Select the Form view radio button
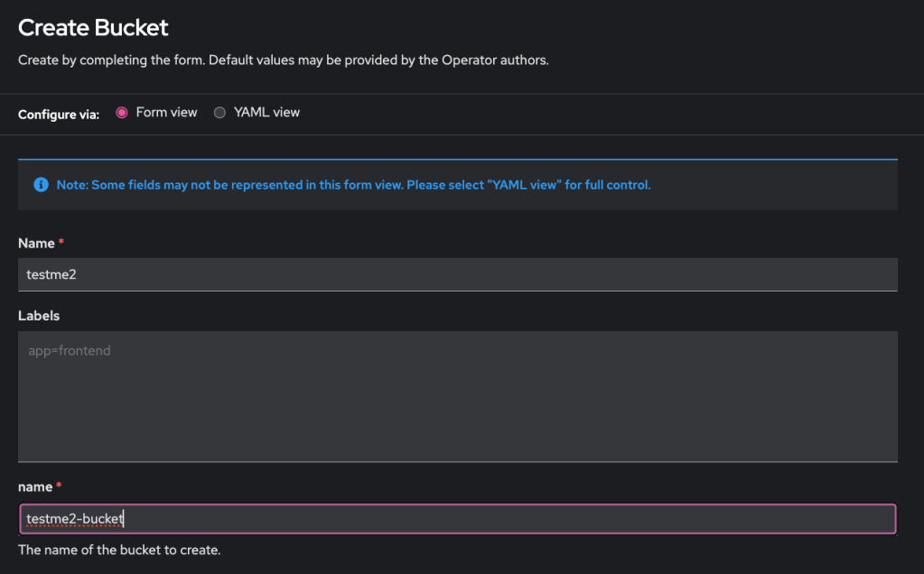Screen dimensions: 924x574 tap(122, 113)
